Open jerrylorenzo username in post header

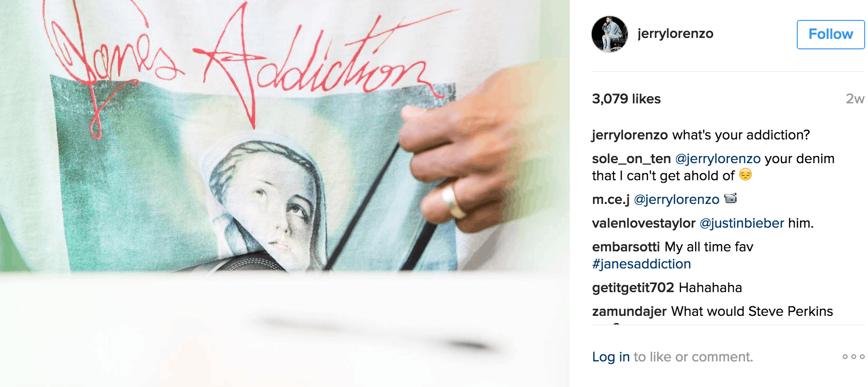click(675, 34)
